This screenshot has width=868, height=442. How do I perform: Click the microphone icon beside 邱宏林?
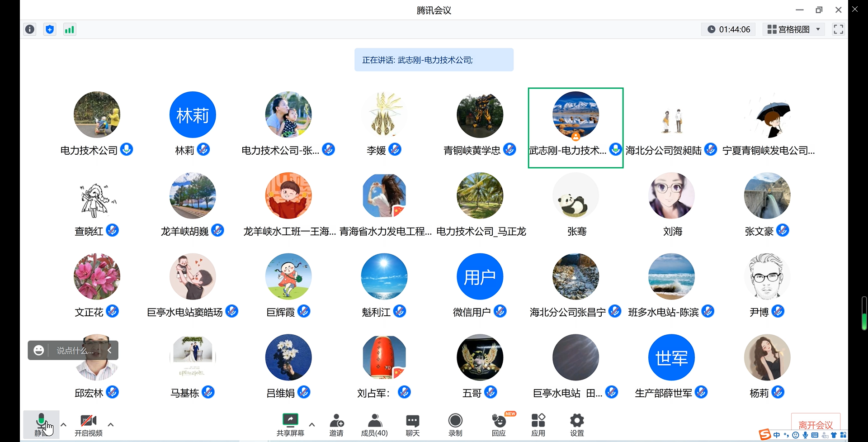coord(112,392)
